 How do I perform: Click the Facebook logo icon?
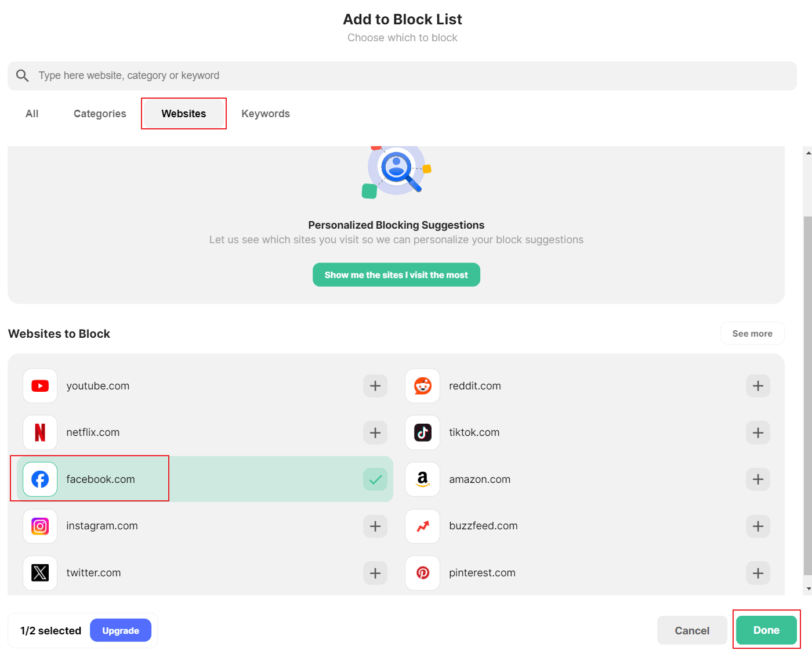(x=40, y=479)
